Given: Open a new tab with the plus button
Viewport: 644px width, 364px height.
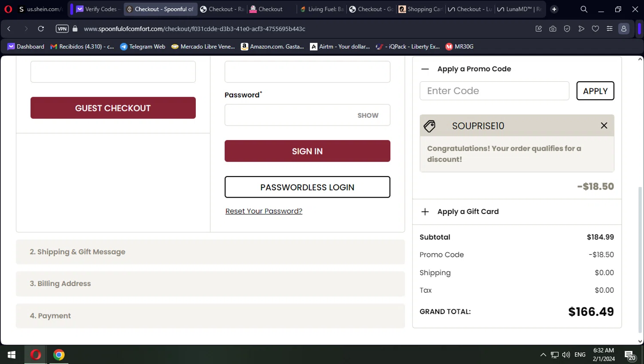Looking at the screenshot, I should 554,9.
